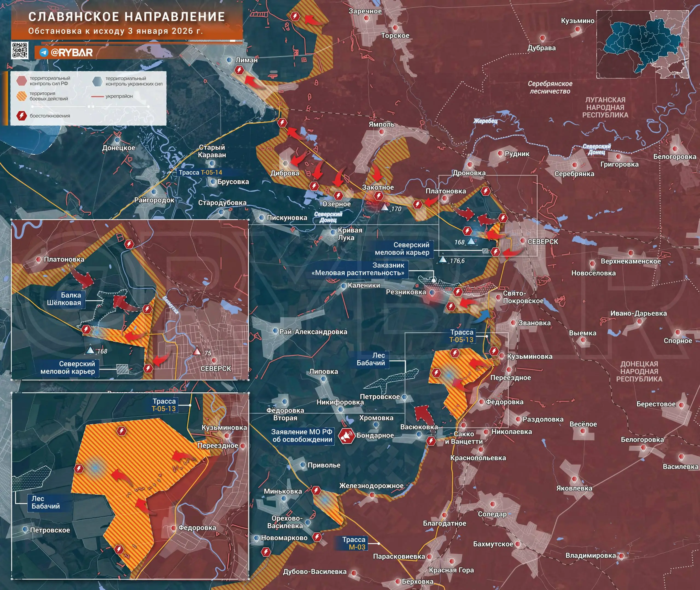The height and width of the screenshot is (590, 700).
Task: Click the QR code under the title
Action: [20, 51]
